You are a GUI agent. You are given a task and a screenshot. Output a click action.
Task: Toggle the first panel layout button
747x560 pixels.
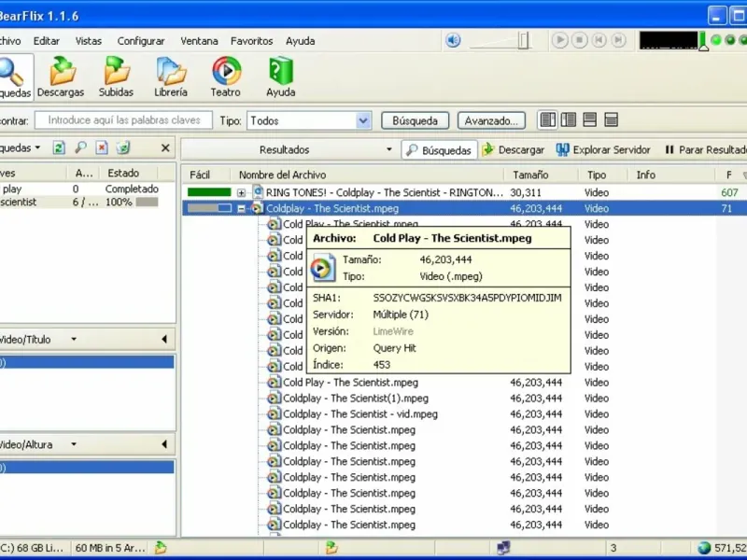pos(548,120)
